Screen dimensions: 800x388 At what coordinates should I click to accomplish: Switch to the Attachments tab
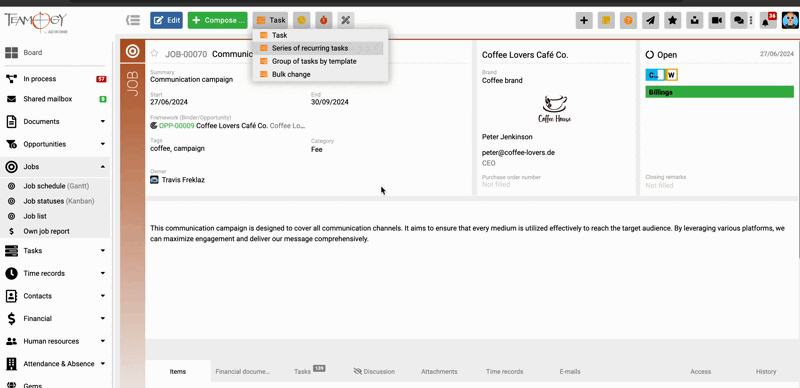pos(439,372)
